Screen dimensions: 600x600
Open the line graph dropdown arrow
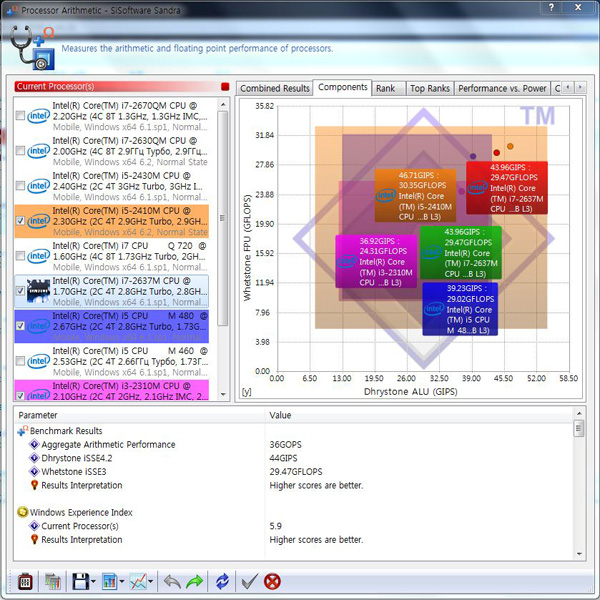click(x=151, y=582)
